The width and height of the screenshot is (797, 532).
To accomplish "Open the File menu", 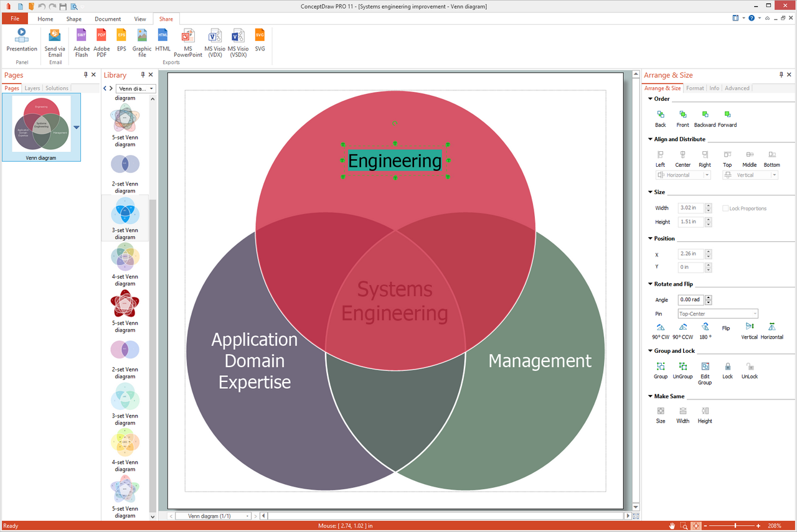I will pyautogui.click(x=14, y=19).
